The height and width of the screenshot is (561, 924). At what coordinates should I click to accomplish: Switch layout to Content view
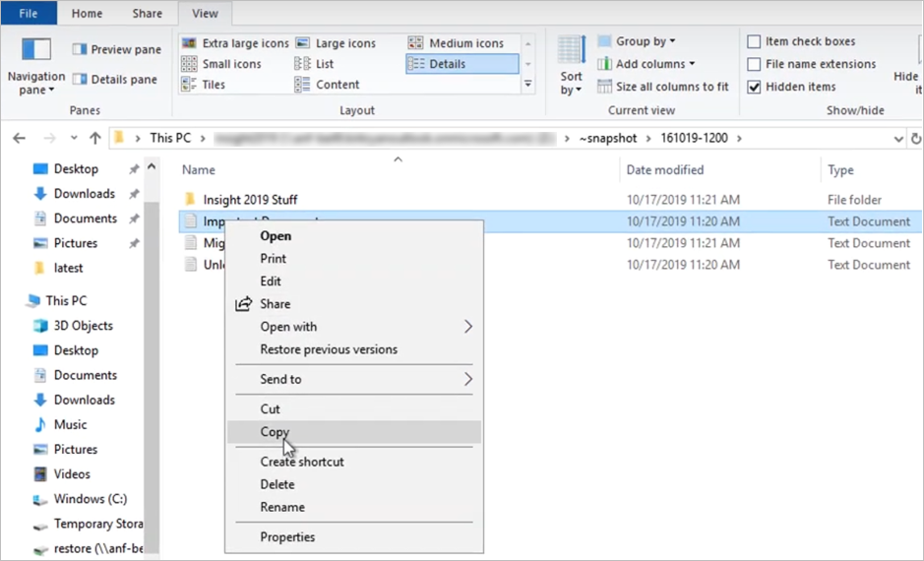click(x=327, y=85)
